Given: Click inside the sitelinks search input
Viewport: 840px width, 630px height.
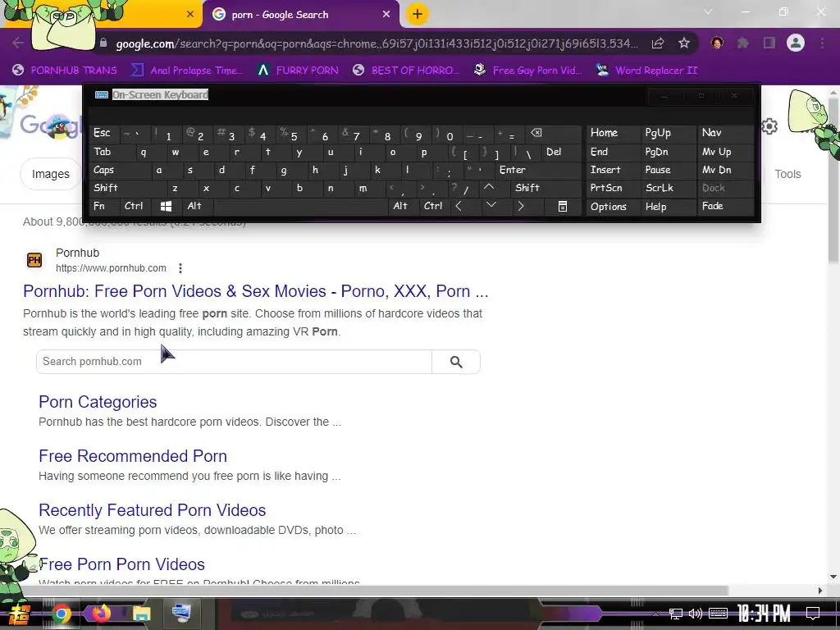Looking at the screenshot, I should tap(234, 362).
